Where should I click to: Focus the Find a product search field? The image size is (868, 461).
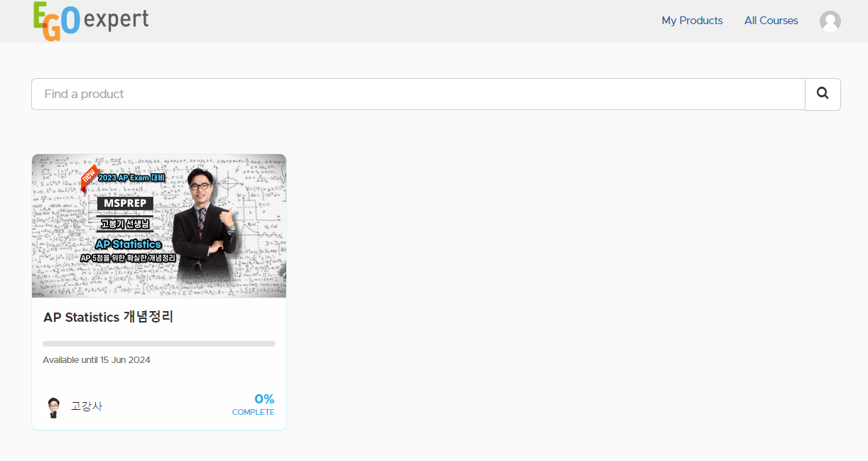(x=418, y=94)
